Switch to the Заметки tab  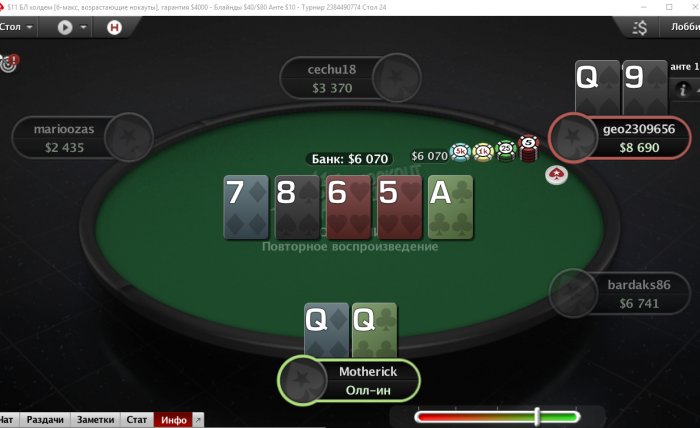pyautogui.click(x=96, y=420)
